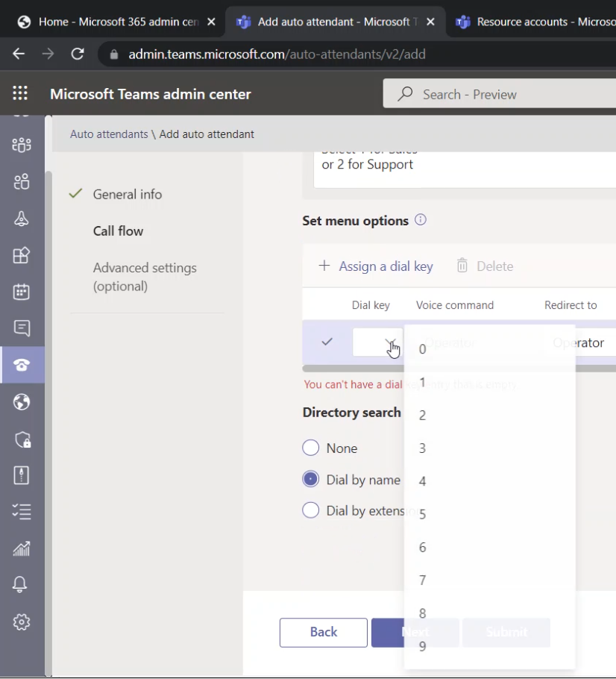Click the Back button

coord(323,632)
